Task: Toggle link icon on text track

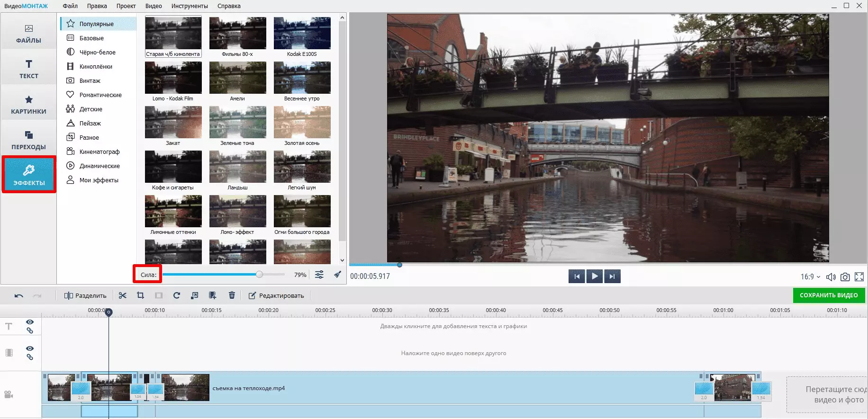Action: [x=30, y=330]
